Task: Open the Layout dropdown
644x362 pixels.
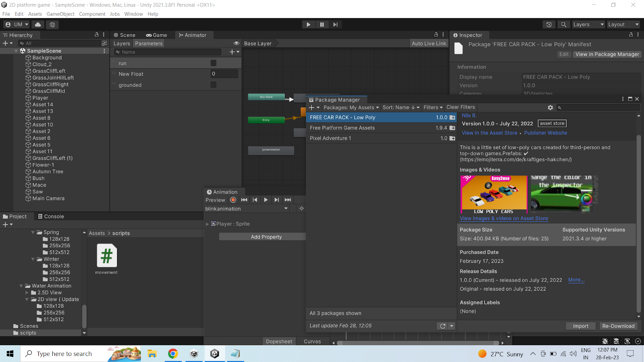Action: (x=623, y=25)
